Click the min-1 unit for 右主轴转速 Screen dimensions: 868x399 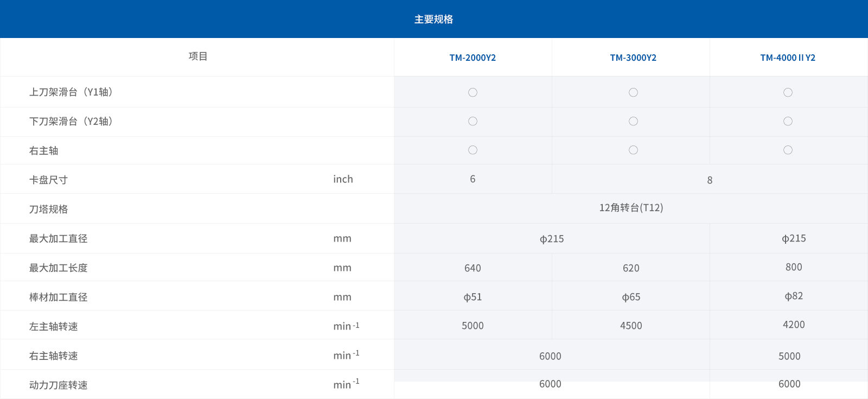click(x=346, y=355)
